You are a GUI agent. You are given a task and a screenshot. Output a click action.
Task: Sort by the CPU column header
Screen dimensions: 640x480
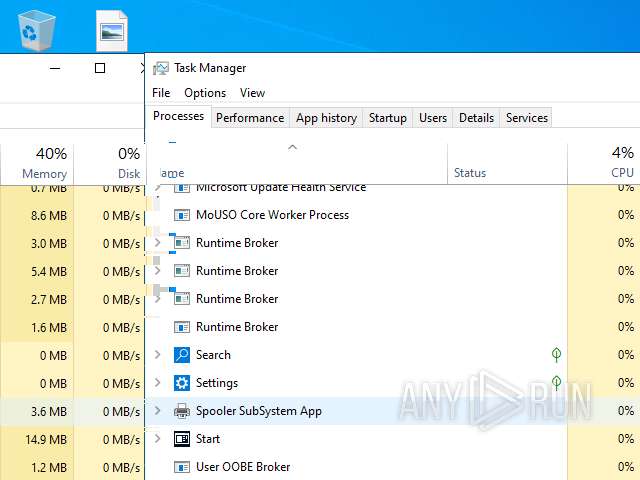[604, 164]
